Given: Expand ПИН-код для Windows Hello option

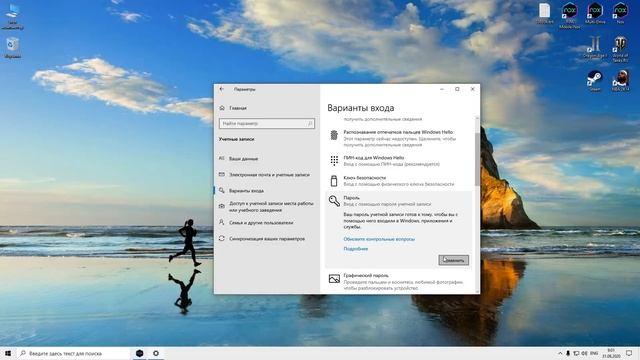Looking at the screenshot, I should [399, 161].
